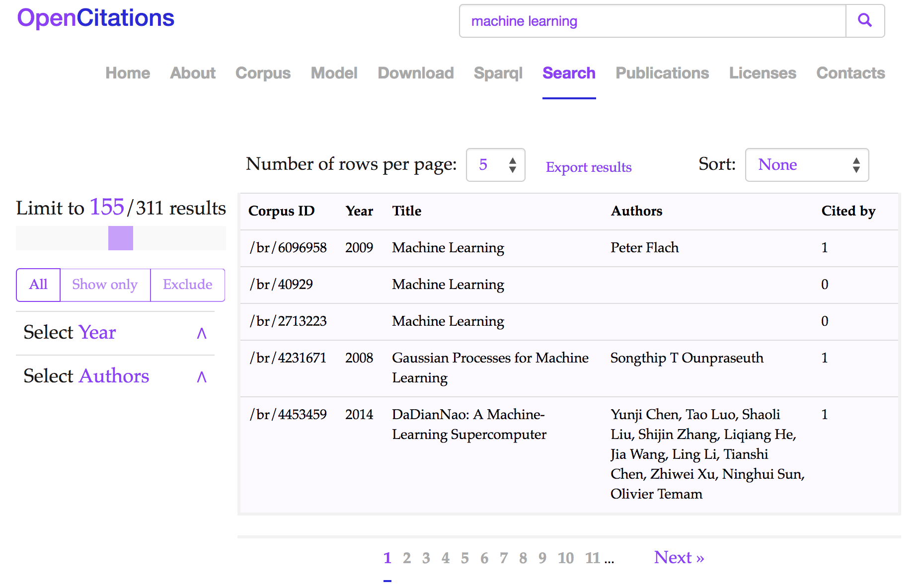Go to results page 1
This screenshot has width=919, height=588.
point(387,558)
